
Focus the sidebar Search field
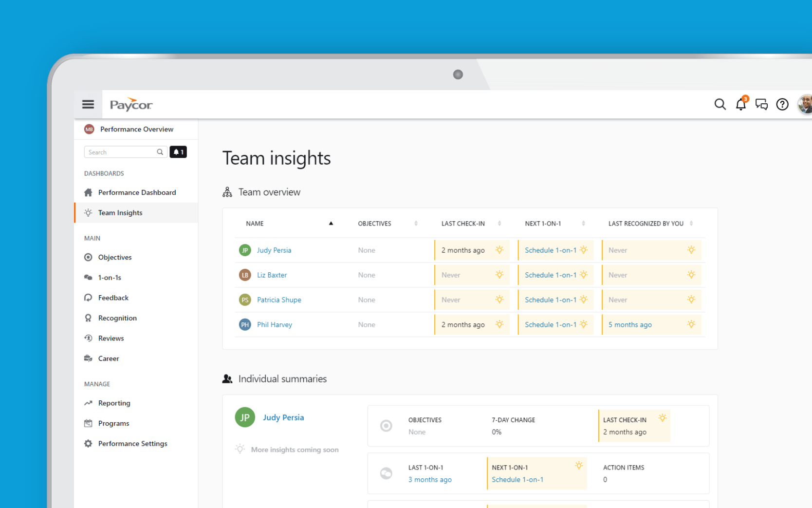click(x=126, y=152)
